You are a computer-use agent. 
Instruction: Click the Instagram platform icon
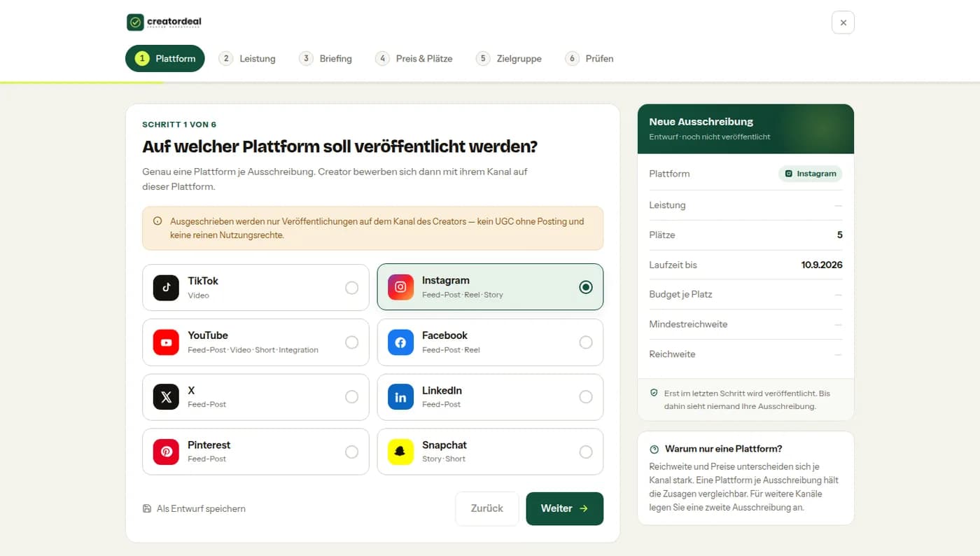pos(400,287)
